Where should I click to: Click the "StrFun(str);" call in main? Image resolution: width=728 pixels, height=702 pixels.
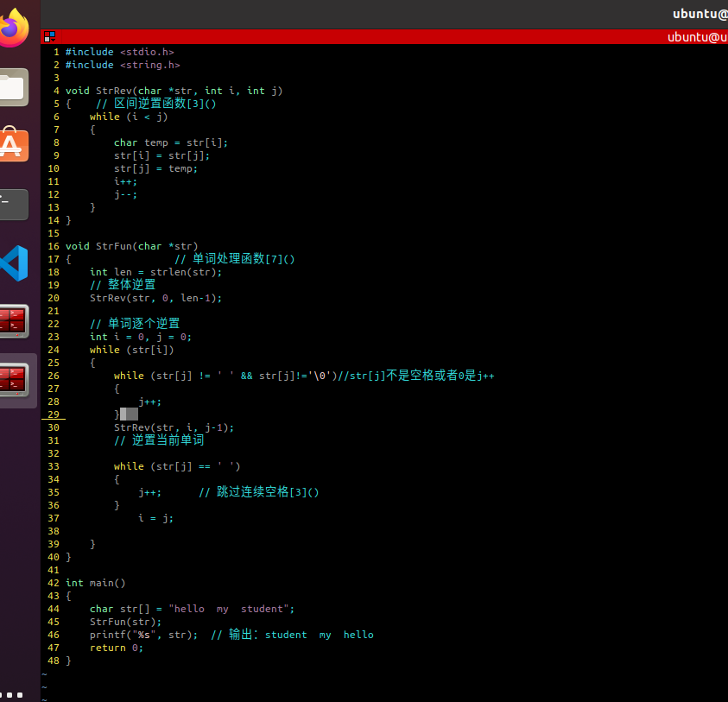pyautogui.click(x=125, y=623)
